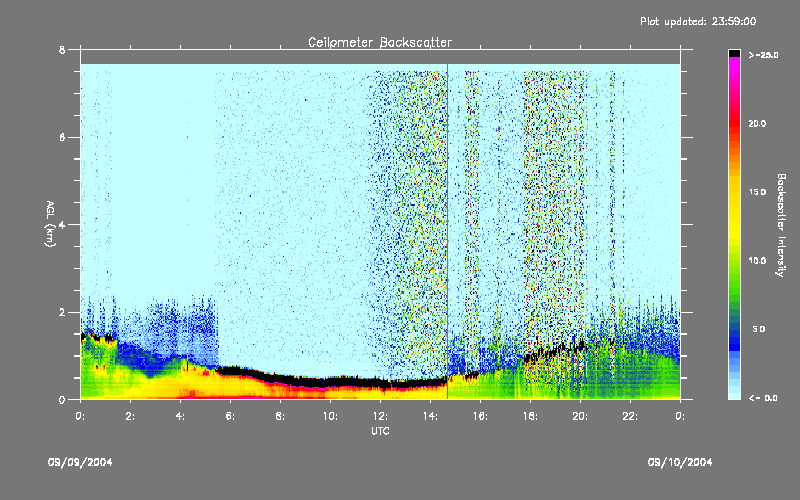This screenshot has width=800, height=500.
Task: Click the yellow region near 15.0 on colorbar
Action: point(734,192)
